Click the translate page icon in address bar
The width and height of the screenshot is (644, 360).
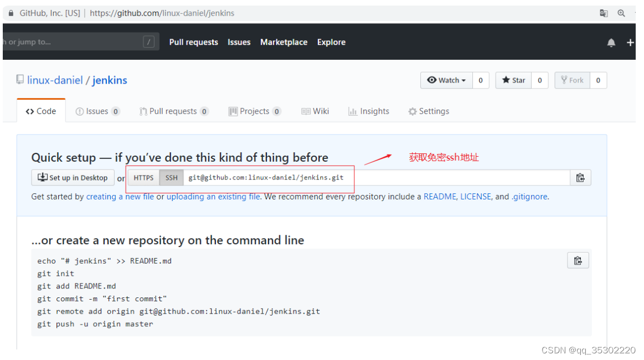pyautogui.click(x=604, y=13)
